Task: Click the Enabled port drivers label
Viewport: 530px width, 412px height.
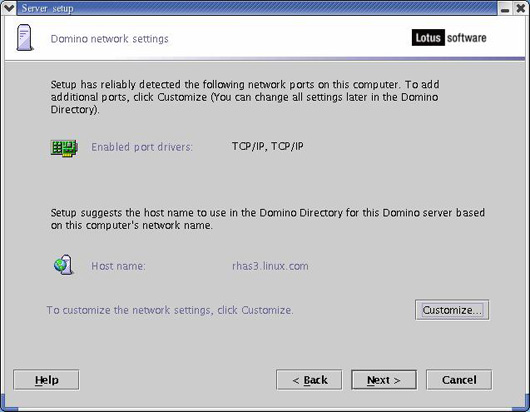Action: click(x=142, y=147)
